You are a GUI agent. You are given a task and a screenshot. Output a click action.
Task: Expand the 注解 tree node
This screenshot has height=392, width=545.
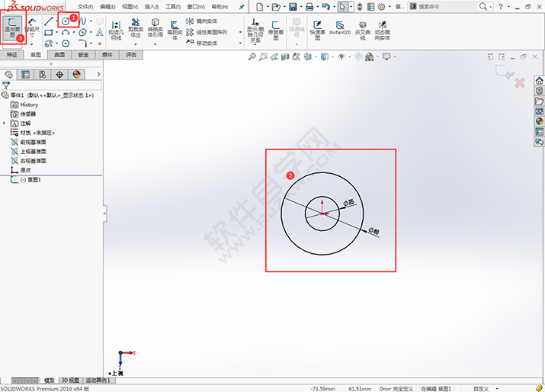coord(4,123)
